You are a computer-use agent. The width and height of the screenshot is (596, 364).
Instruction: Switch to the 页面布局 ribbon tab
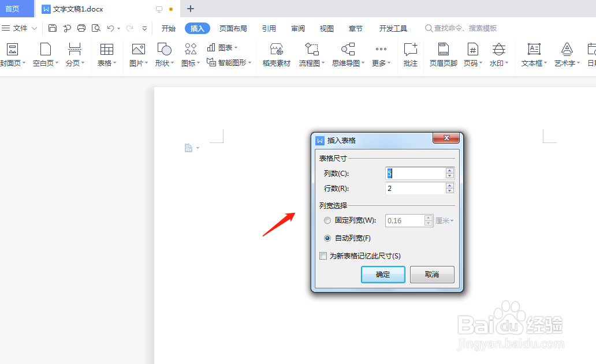click(x=233, y=28)
